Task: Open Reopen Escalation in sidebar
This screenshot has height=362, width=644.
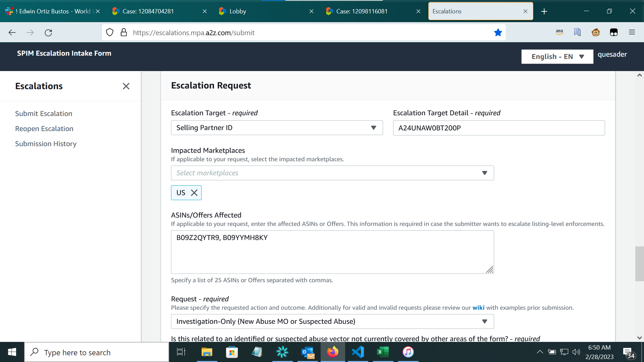Action: click(x=44, y=129)
